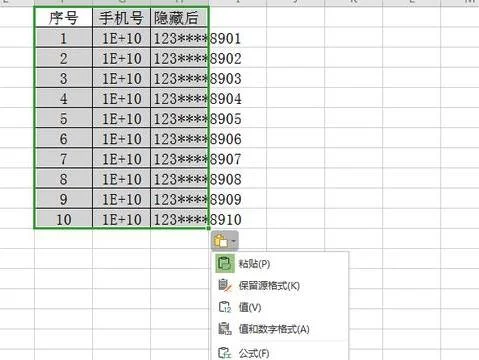The width and height of the screenshot is (479, 360).
Task: Select the cell showing 123****8906
Action: 180,139
